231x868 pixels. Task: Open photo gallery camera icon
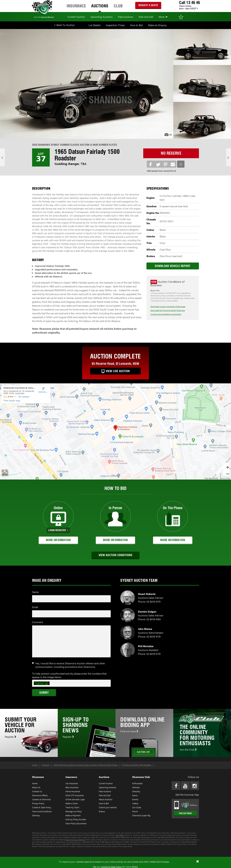click(x=168, y=134)
